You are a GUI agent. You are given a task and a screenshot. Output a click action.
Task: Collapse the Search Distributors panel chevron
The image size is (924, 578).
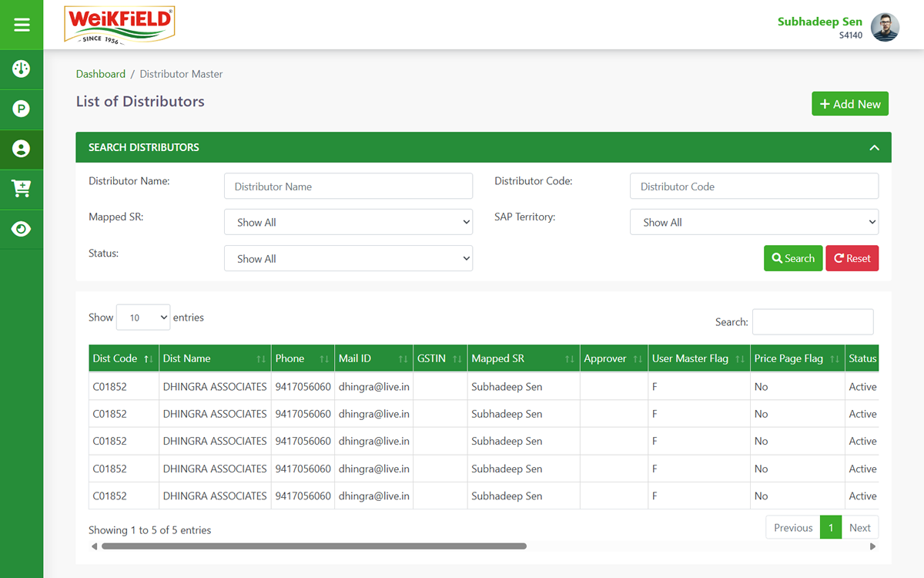coord(874,147)
